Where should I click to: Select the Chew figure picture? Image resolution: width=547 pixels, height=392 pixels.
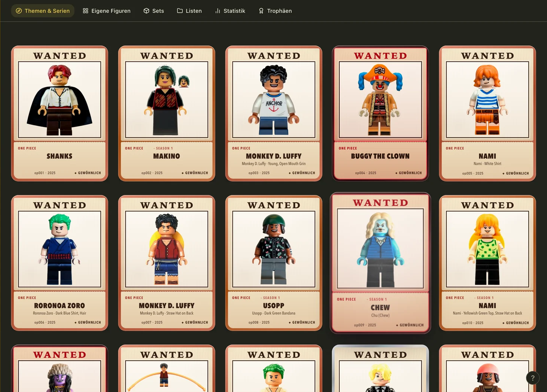coord(380,248)
